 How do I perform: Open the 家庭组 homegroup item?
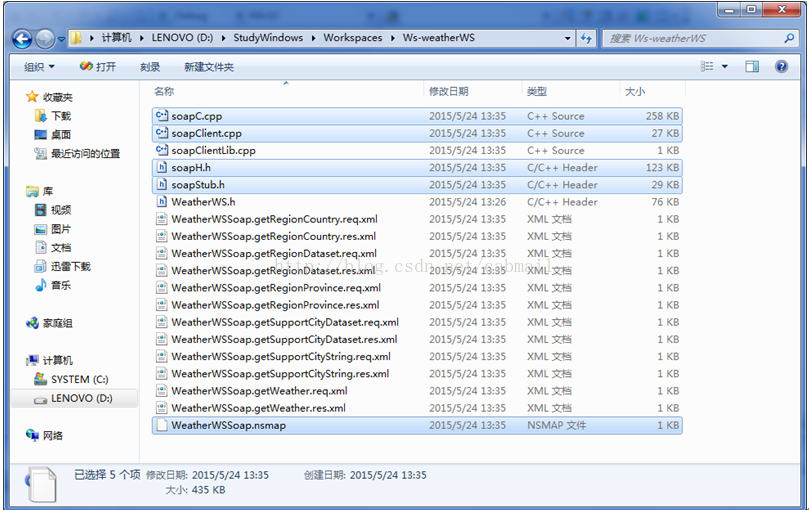56,323
